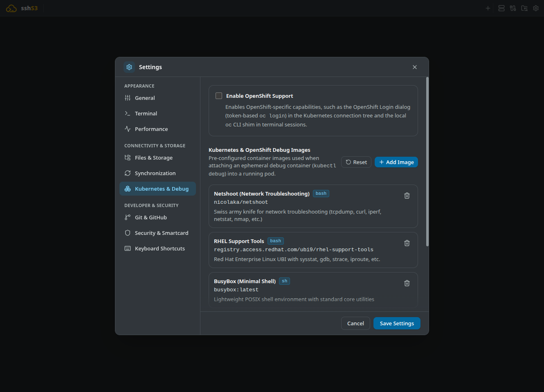544x392 pixels.
Task: Click the Performance pulse icon in the sidebar
Action: click(128, 129)
